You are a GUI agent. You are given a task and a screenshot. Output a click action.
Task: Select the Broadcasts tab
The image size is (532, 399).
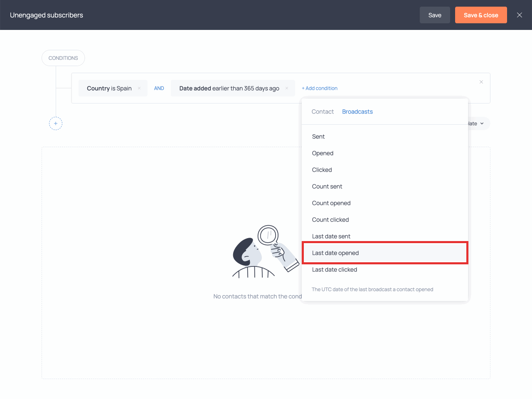pos(357,111)
